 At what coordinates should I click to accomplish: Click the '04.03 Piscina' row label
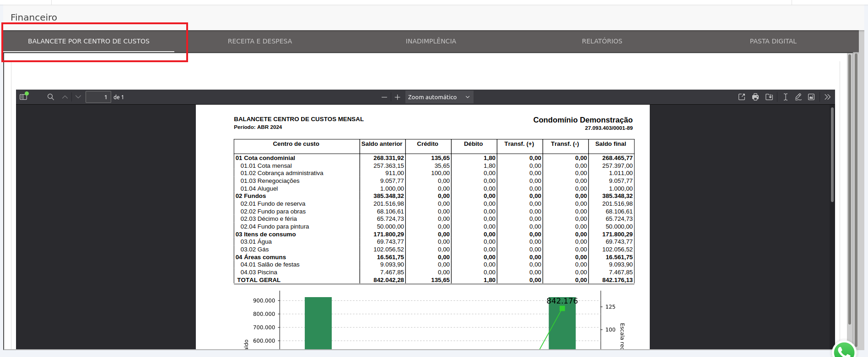259,272
